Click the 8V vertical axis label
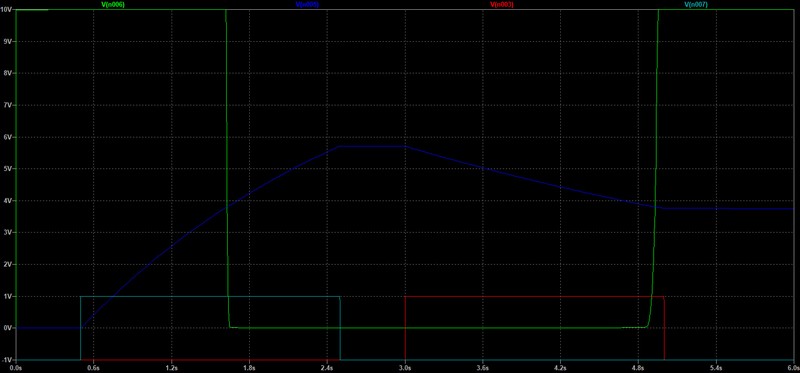The width and height of the screenshot is (800, 373). (x=9, y=73)
